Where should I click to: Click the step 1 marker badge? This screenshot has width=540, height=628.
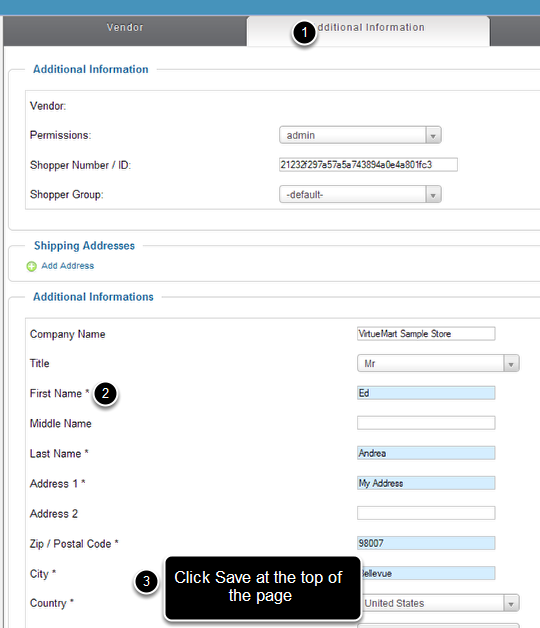tap(304, 32)
